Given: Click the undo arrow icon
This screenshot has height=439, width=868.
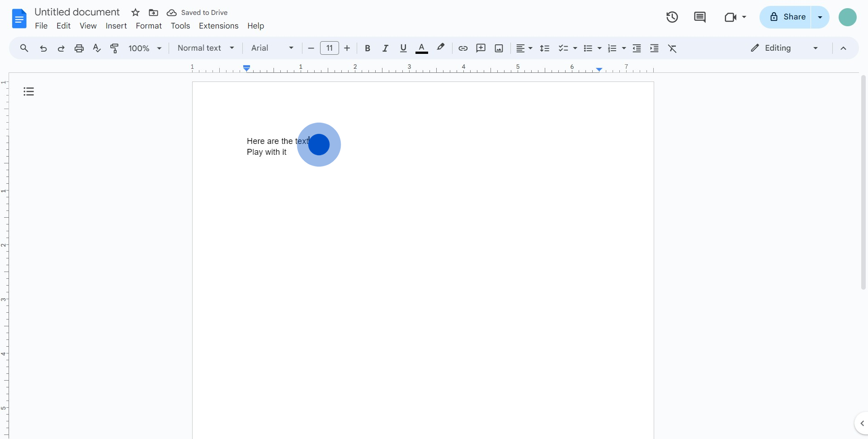Looking at the screenshot, I should point(43,48).
